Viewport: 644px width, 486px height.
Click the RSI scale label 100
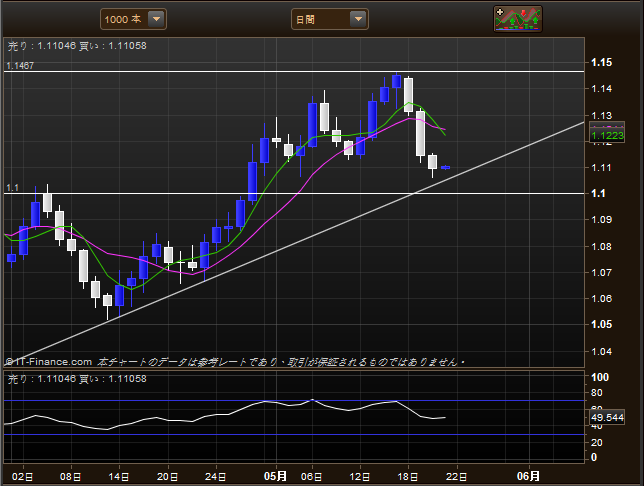pos(600,377)
